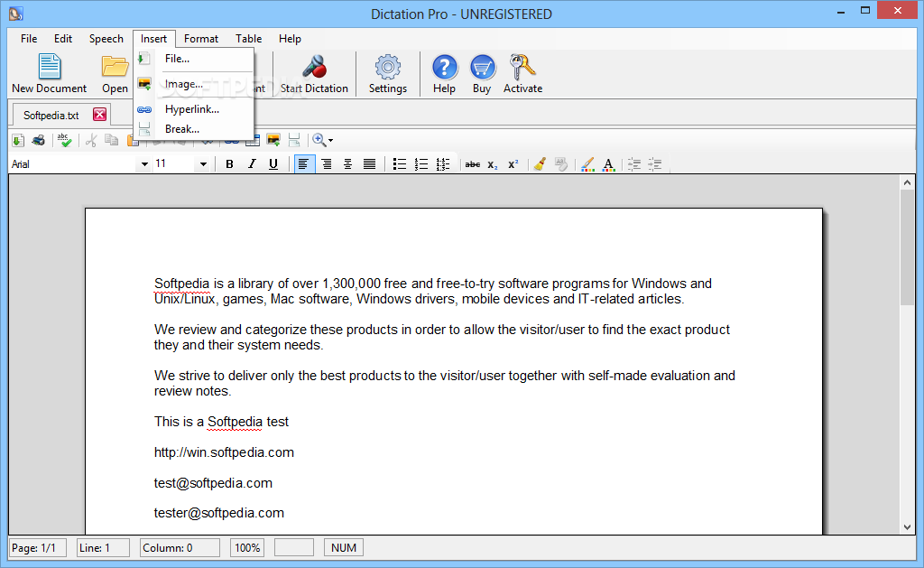Viewport: 924px width, 568px height.
Task: Toggle bold formatting
Action: pyautogui.click(x=230, y=164)
